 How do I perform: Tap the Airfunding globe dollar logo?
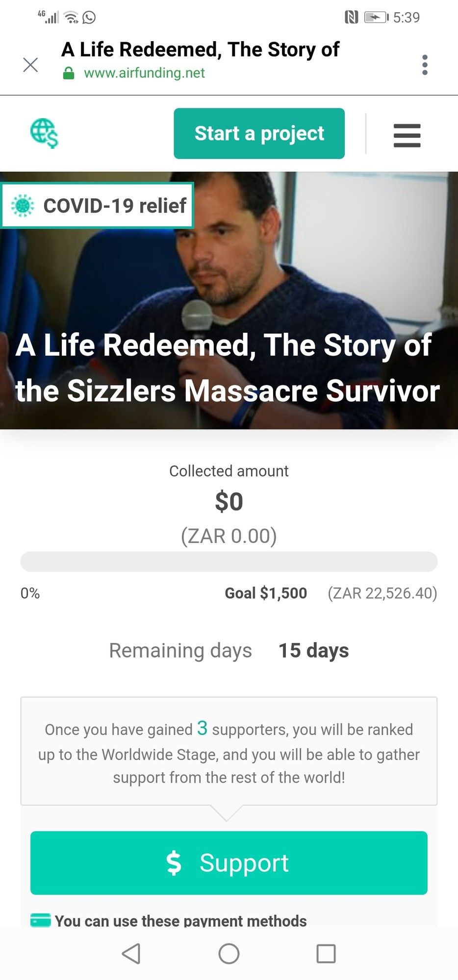44,133
